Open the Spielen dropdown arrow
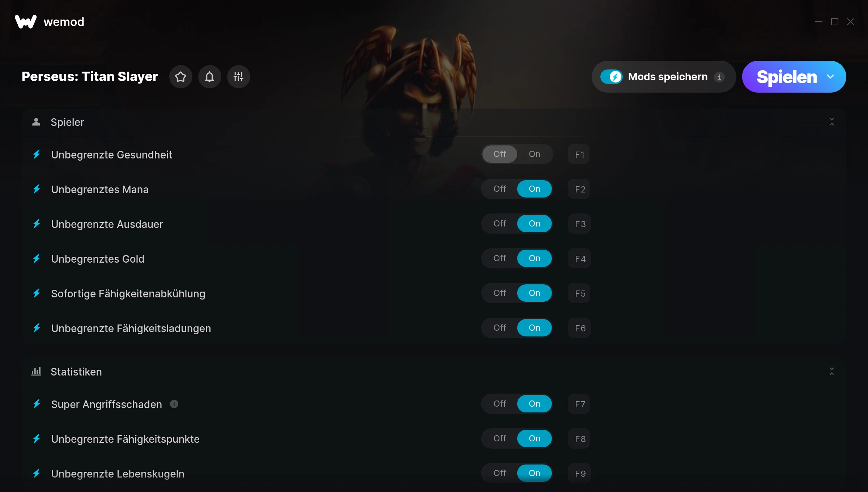 click(830, 77)
